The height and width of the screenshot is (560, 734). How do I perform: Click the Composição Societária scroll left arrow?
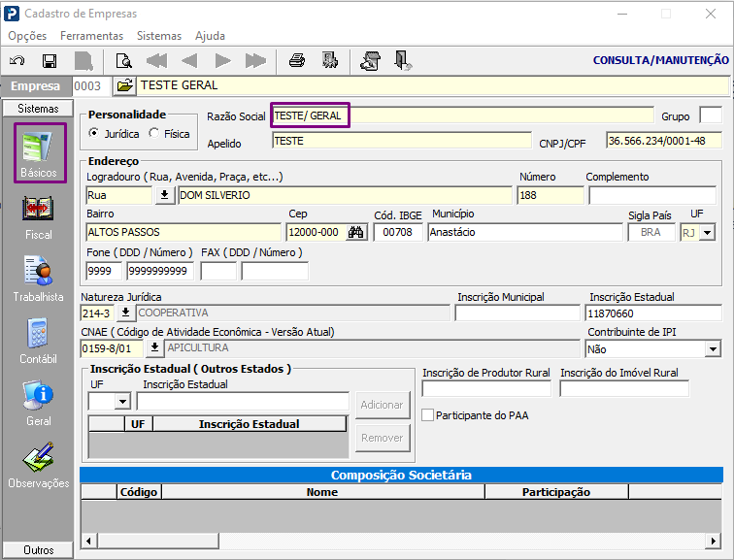[88, 542]
